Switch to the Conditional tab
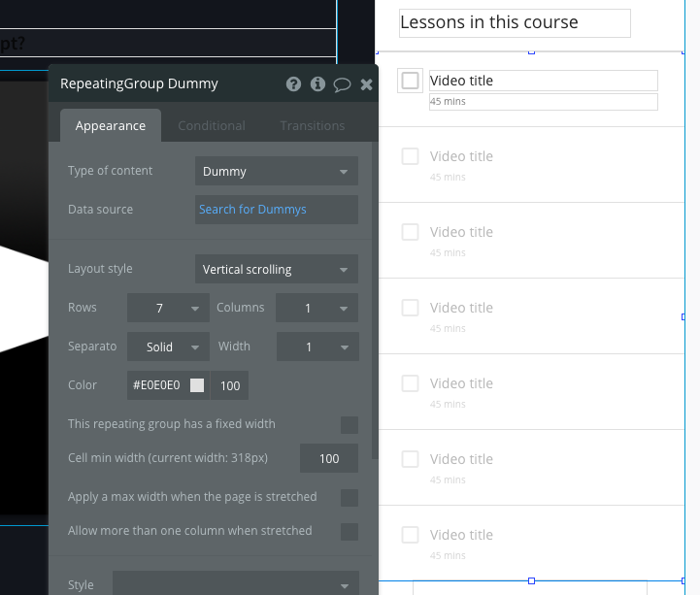 [212, 125]
